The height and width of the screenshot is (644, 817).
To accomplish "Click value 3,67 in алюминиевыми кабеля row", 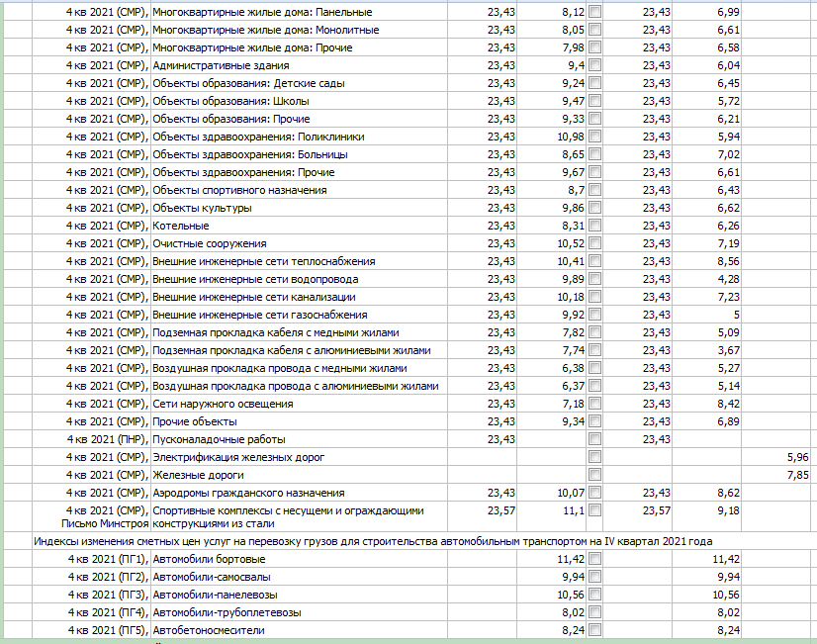I will click(x=728, y=350).
